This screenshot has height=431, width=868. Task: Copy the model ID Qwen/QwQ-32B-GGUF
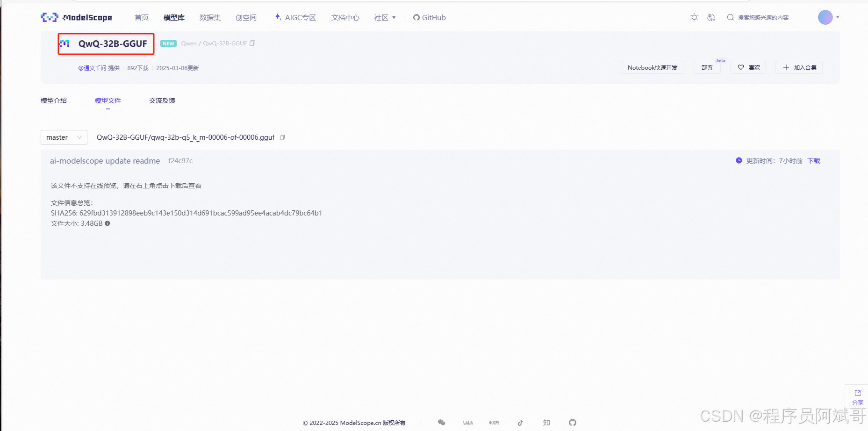pyautogui.click(x=252, y=43)
